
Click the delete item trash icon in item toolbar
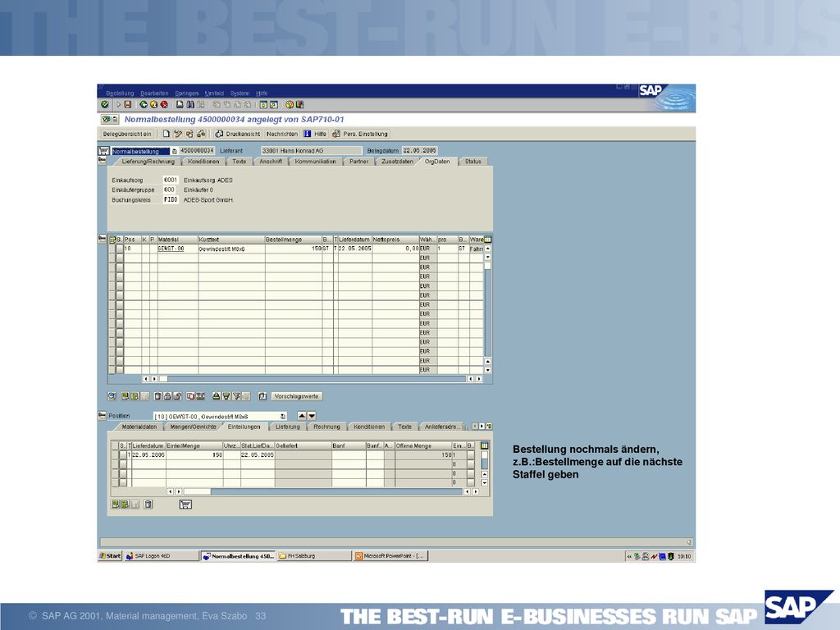157,396
